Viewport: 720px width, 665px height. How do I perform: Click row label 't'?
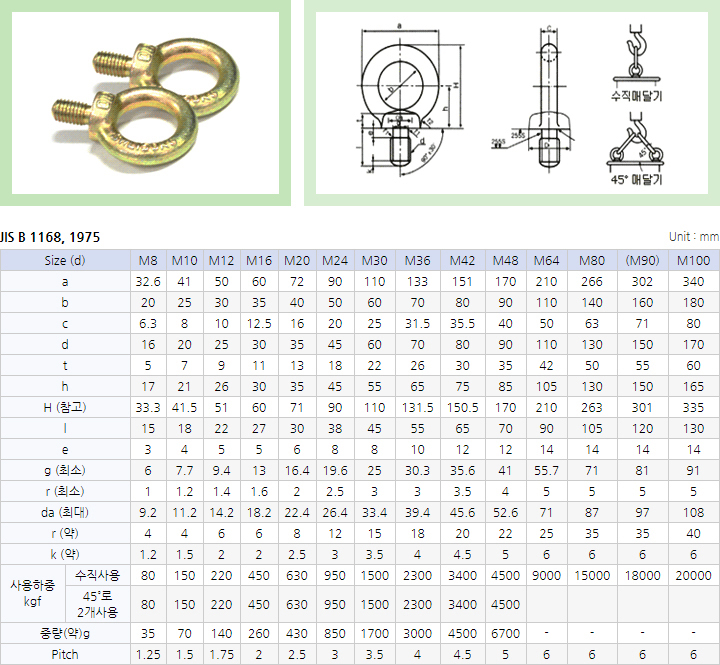(65, 366)
